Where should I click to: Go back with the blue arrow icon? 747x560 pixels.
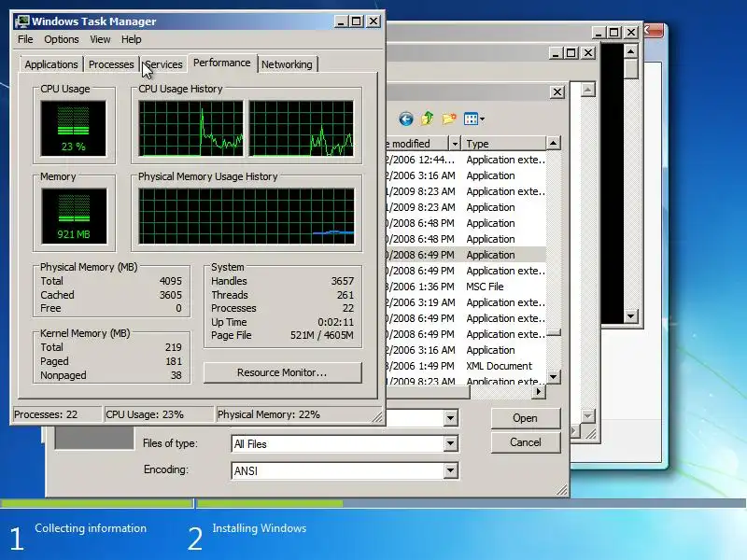tap(406, 119)
